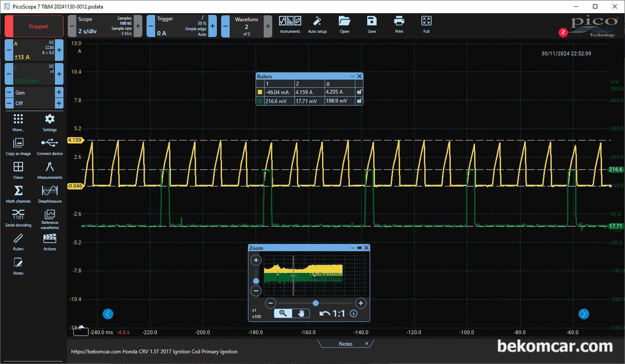Toggle the lock on the green ruler row
Screen dimensions: 625x364
[x=359, y=101]
